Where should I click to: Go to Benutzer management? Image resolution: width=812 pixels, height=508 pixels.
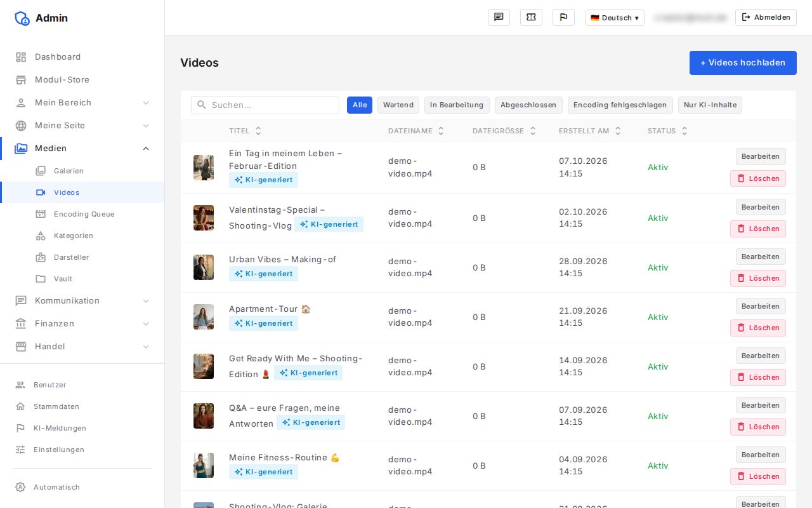(x=82, y=385)
